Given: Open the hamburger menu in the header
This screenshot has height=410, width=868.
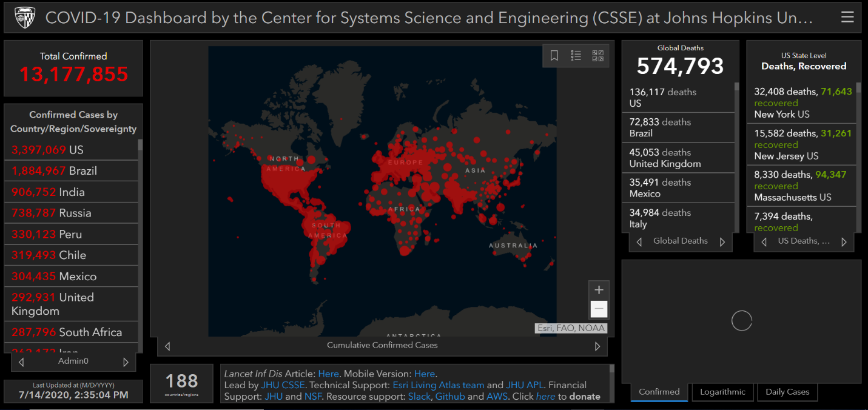Looking at the screenshot, I should point(847,18).
